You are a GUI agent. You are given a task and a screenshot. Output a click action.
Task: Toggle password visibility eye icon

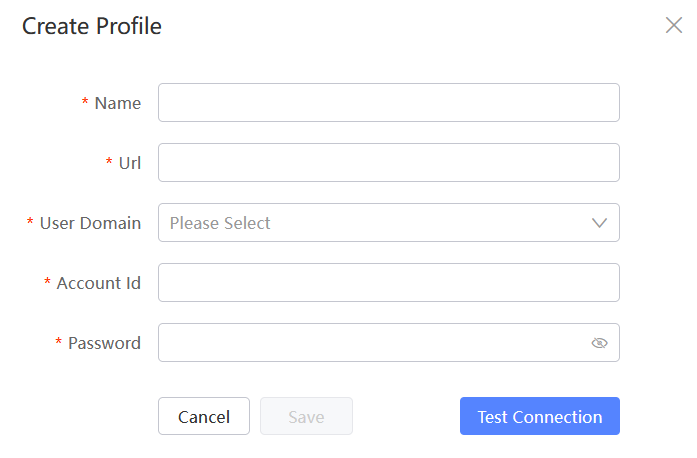599,343
